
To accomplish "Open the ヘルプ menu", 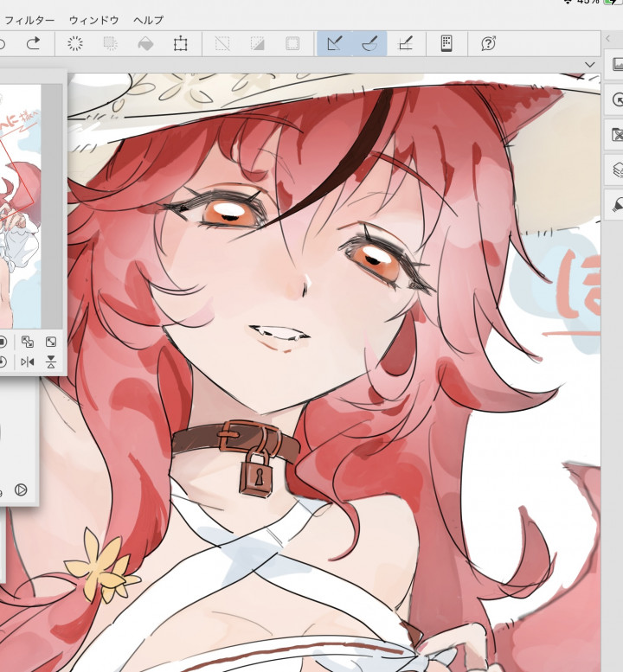I will pyautogui.click(x=148, y=20).
